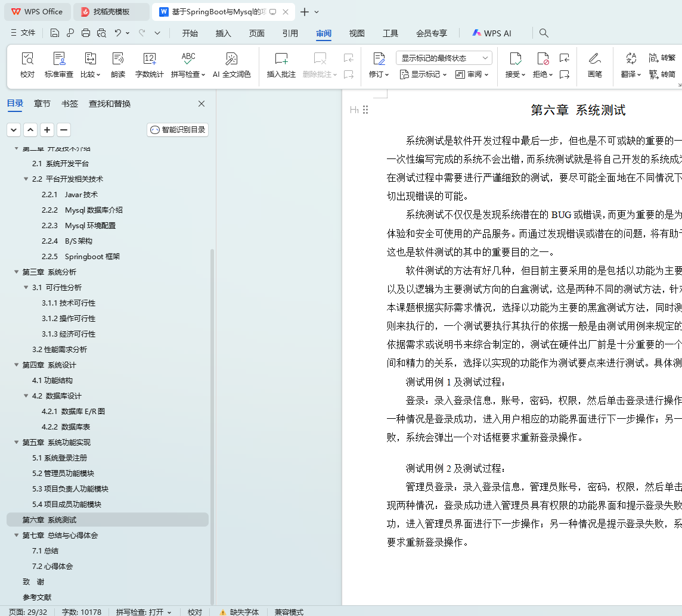The width and height of the screenshot is (682, 616).
Task: Collapse 第五章 系统功能实现 node
Action: coord(16,442)
